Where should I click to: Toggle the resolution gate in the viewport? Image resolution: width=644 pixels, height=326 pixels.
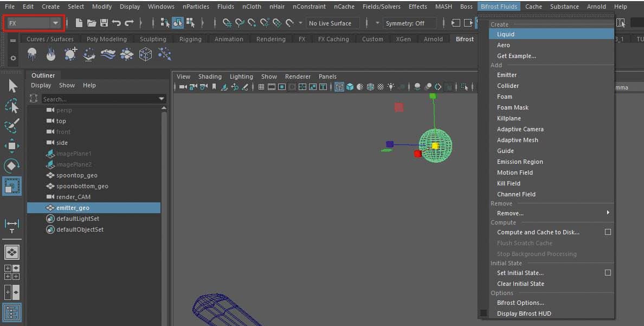pos(282,87)
